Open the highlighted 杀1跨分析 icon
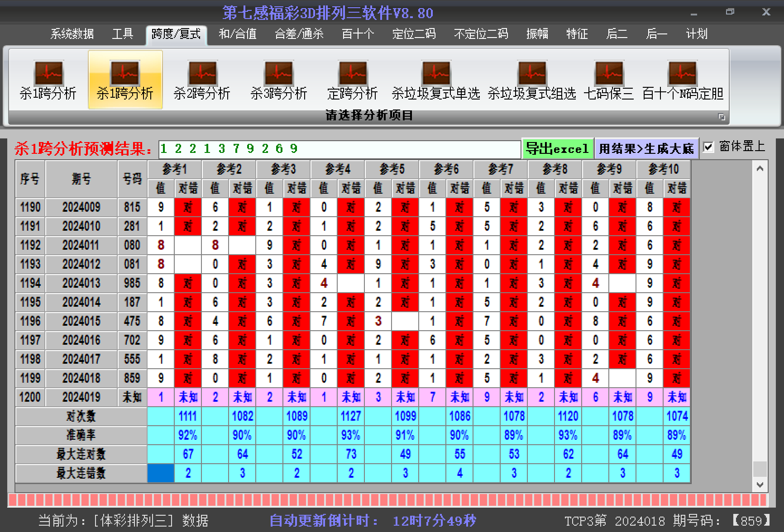This screenshot has width=784, height=532. click(x=125, y=80)
